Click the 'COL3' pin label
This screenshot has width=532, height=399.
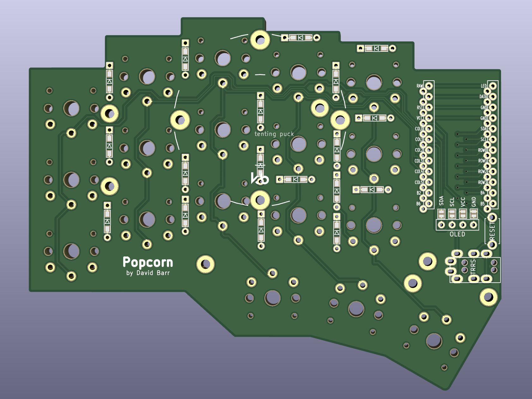[419, 161]
